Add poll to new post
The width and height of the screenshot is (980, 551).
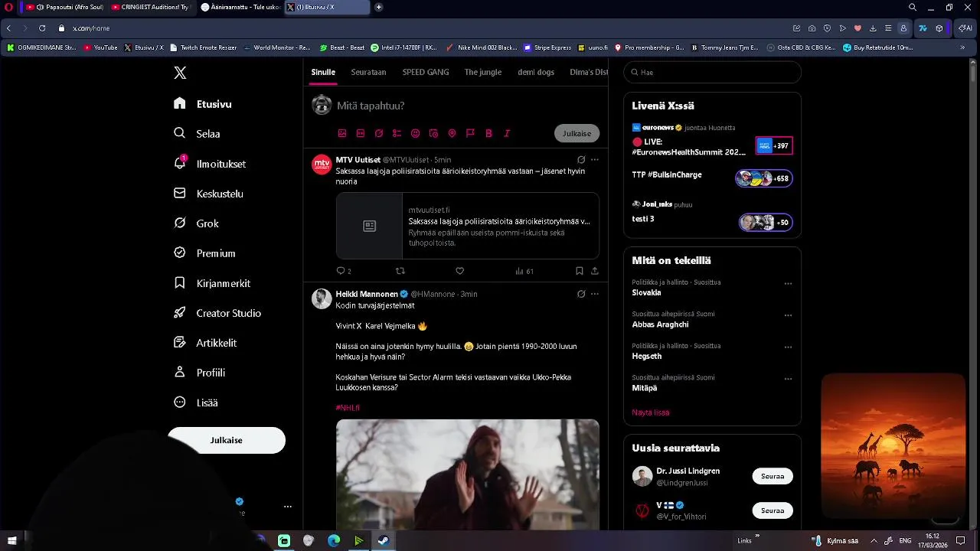pos(397,133)
